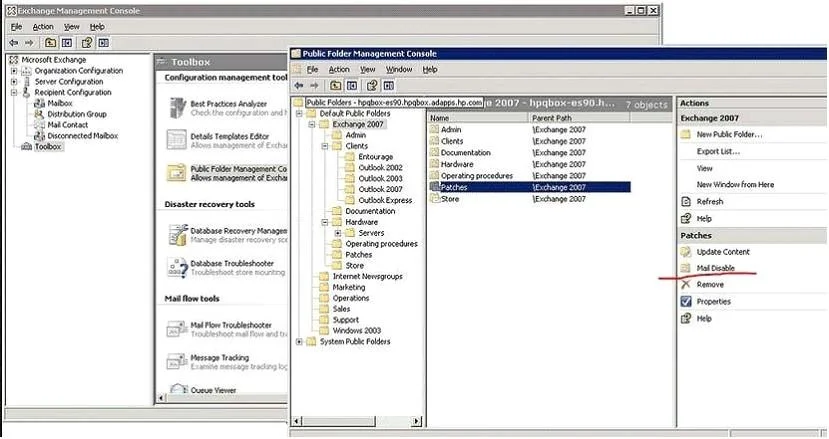
Task: Click Back arrow in Public Folder Management Console toolbar
Action: [299, 86]
